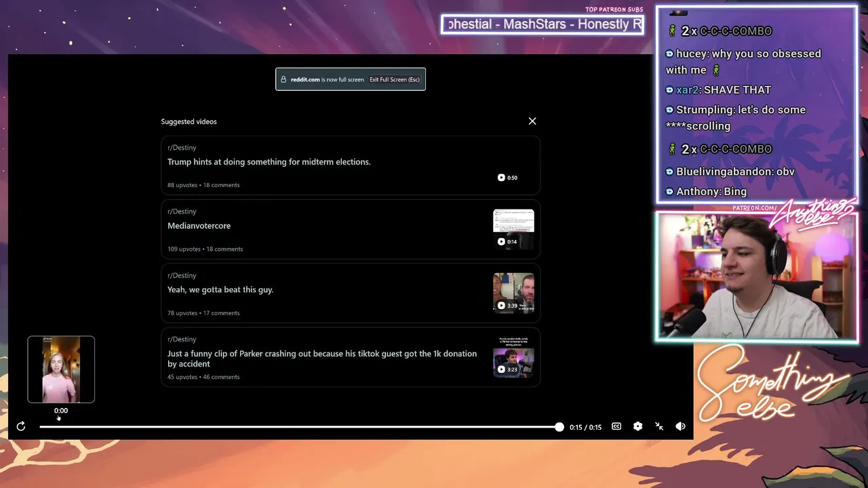Mute the video with the speaker icon
The image size is (868, 488).
tap(680, 426)
